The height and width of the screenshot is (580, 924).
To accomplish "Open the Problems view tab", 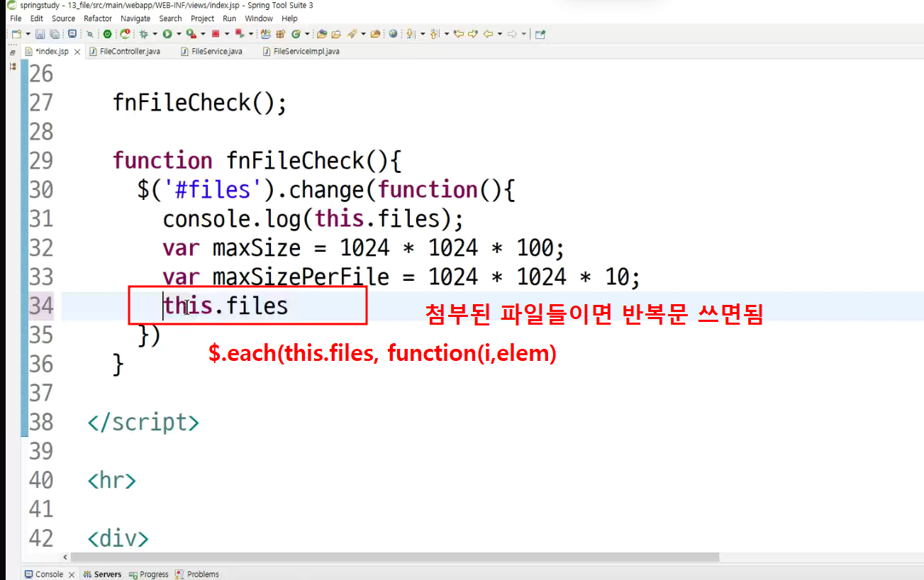I will [196, 574].
